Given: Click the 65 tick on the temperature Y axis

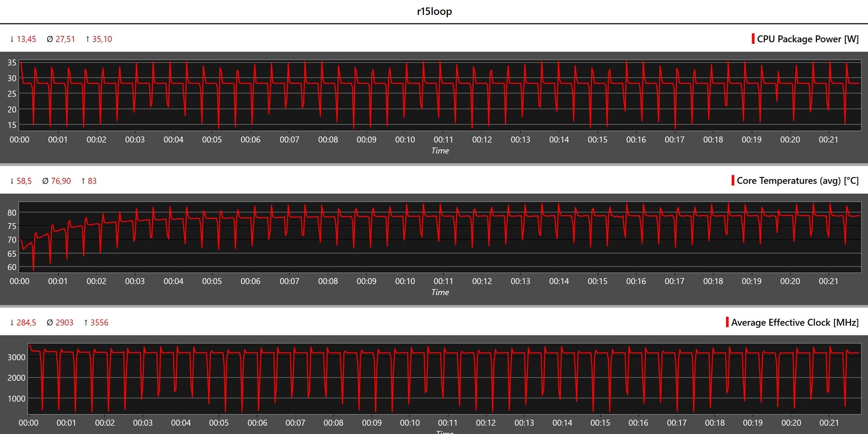Looking at the screenshot, I should point(12,254).
